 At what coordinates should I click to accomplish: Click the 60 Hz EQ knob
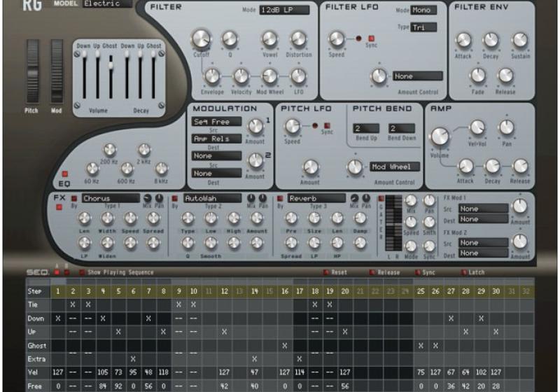92,169
